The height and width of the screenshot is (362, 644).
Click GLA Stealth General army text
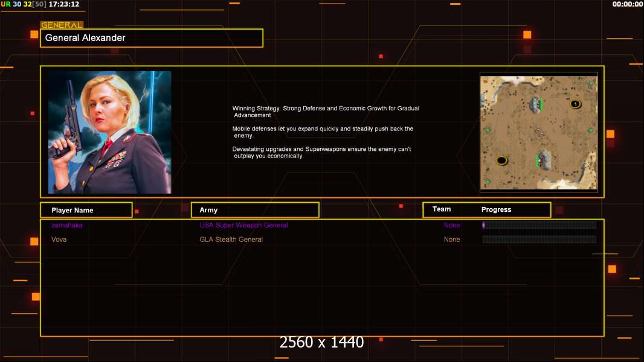click(231, 240)
